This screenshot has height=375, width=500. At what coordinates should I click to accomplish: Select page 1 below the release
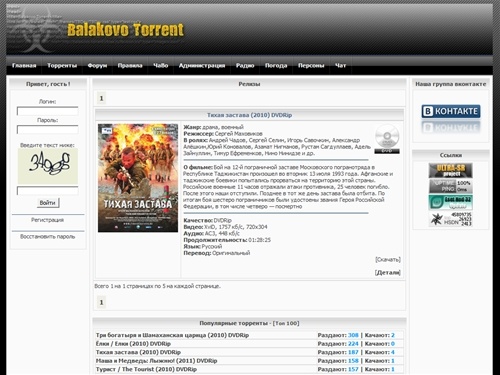(x=101, y=302)
